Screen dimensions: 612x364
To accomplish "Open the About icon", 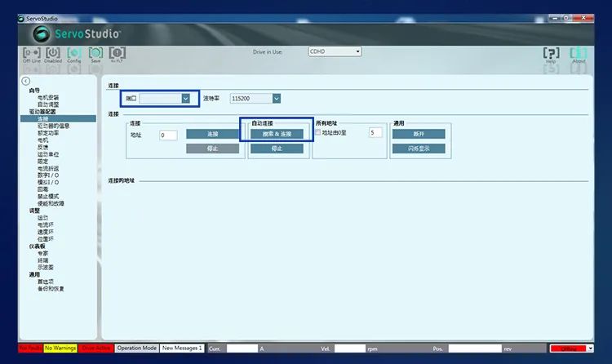I will (578, 53).
